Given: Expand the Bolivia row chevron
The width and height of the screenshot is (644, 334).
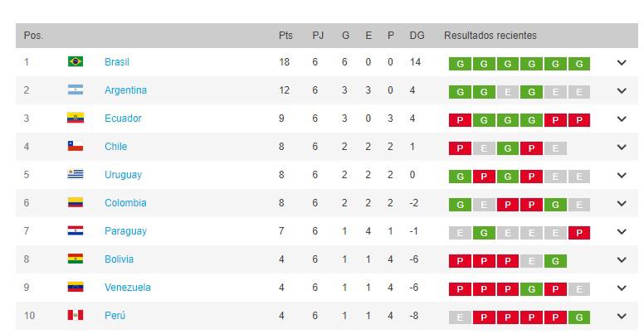Looking at the screenshot, I should (622, 259).
